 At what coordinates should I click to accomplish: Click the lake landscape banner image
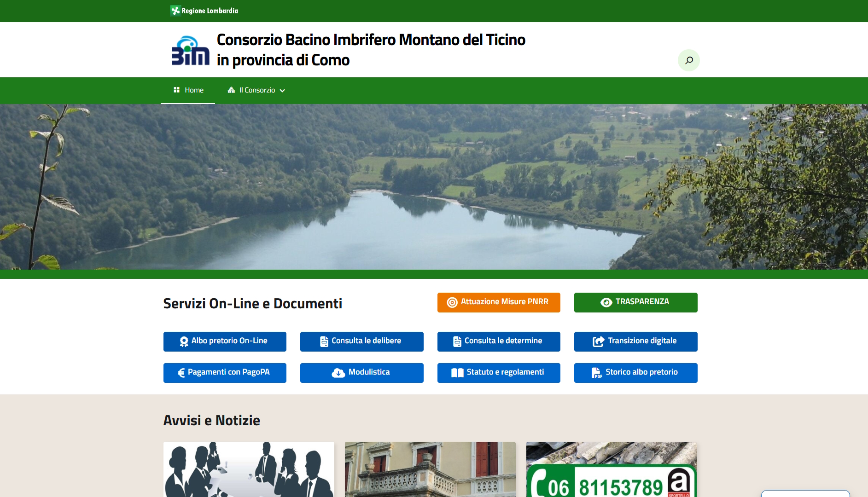(x=434, y=187)
